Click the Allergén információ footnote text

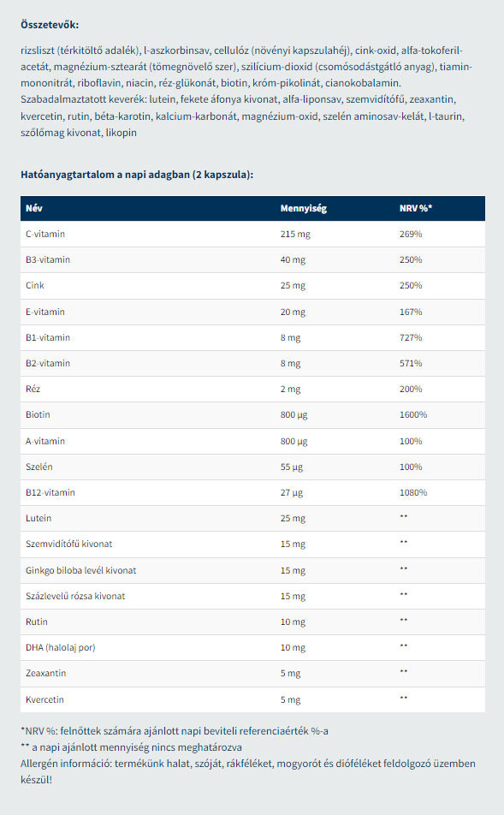tap(248, 771)
